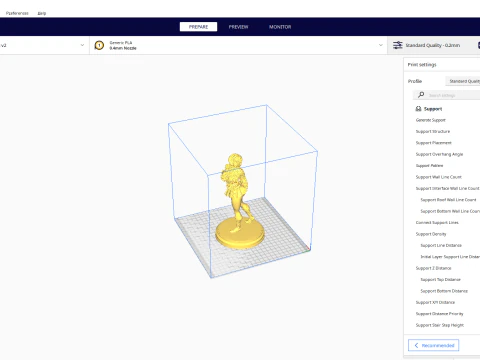Select the Support Line Distance setting
This screenshot has width=480, height=360.
pos(441,245)
